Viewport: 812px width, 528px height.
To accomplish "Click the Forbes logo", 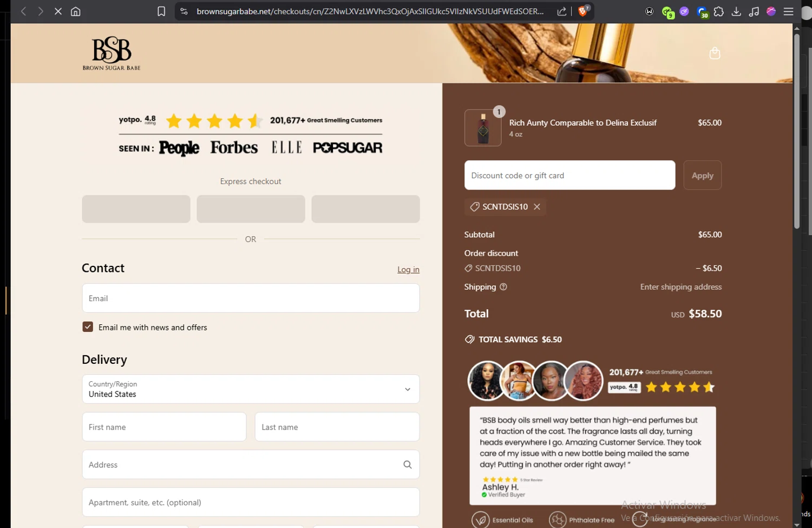I will click(x=234, y=147).
